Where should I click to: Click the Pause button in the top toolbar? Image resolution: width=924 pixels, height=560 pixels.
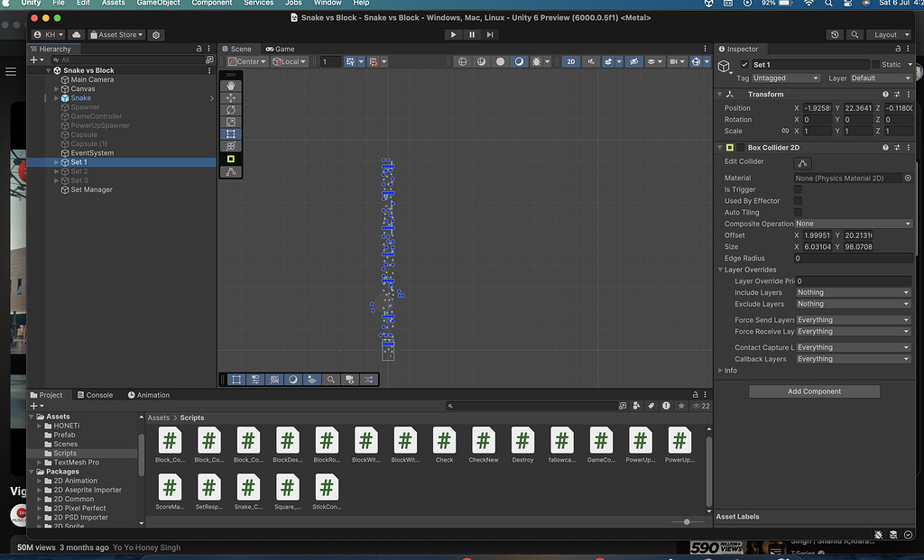coord(470,33)
